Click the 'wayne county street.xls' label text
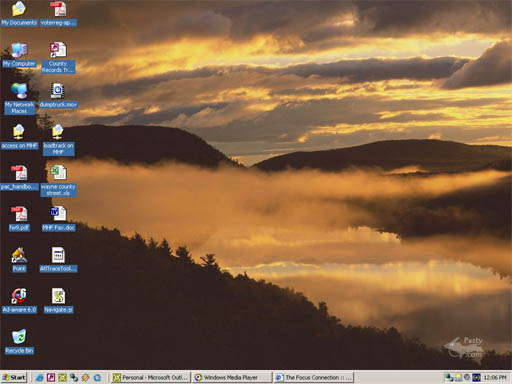512x384 pixels. pyautogui.click(x=58, y=190)
